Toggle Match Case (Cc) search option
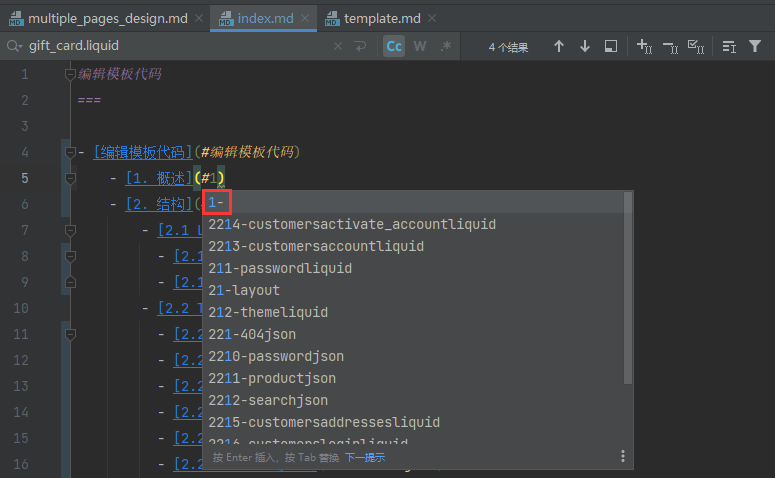The width and height of the screenshot is (775, 478). pyautogui.click(x=394, y=47)
